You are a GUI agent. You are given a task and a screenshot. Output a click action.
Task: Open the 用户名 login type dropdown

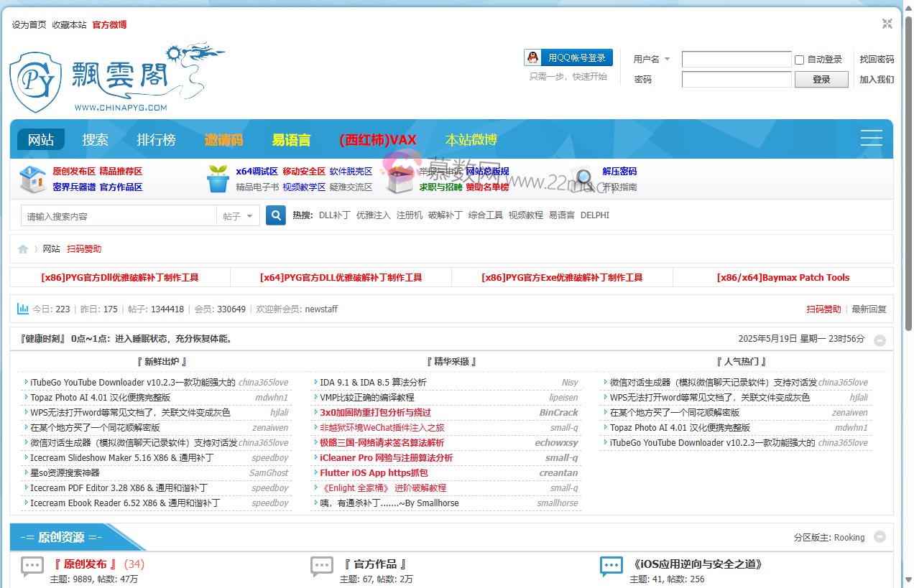pos(652,60)
